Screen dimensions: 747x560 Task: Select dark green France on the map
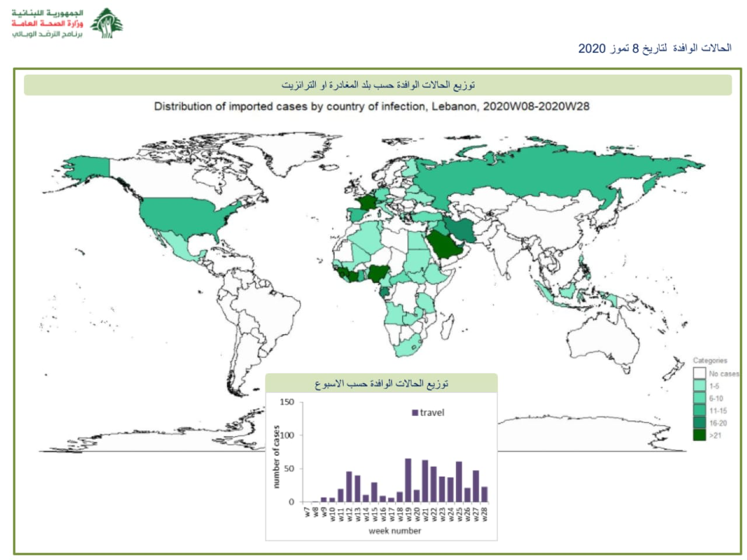click(x=368, y=202)
